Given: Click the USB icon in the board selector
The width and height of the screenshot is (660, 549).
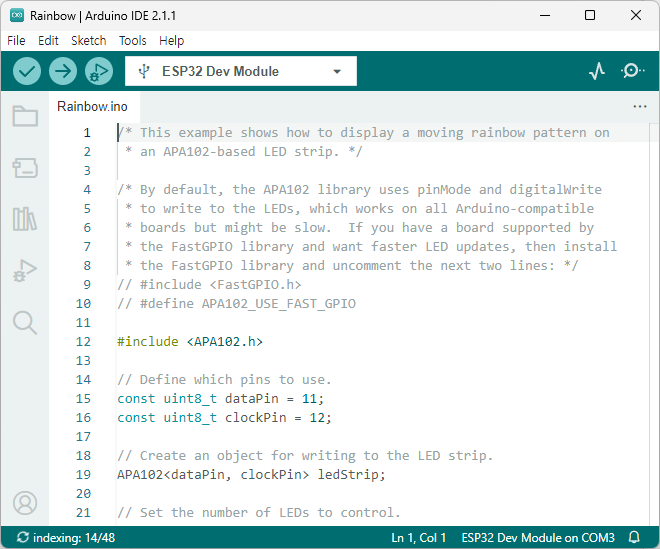Looking at the screenshot, I should (x=144, y=71).
